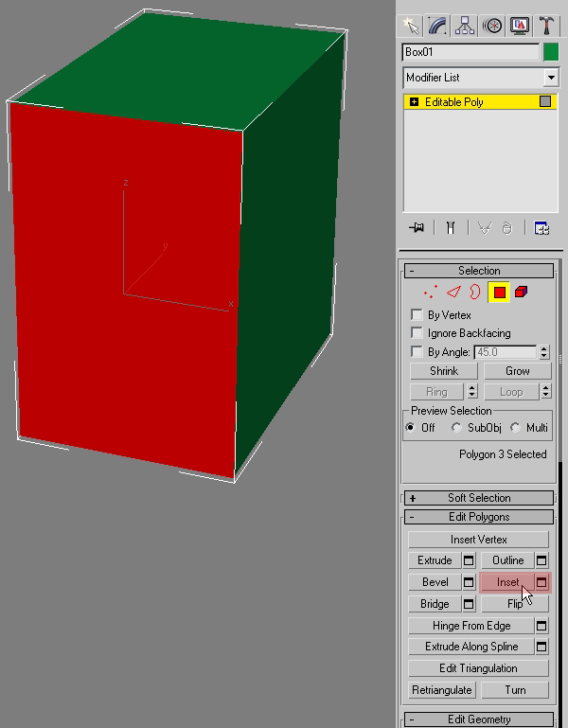Expand Editable Poly in modifier stack
The height and width of the screenshot is (728, 568).
[x=414, y=101]
